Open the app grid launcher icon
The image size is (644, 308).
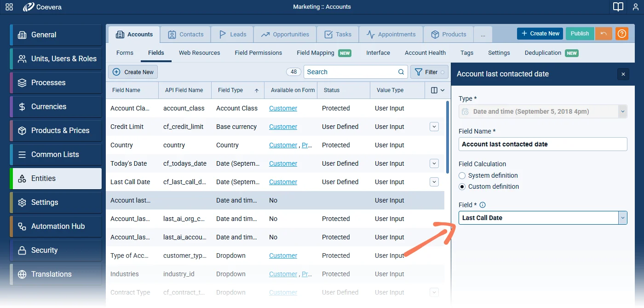(x=9, y=7)
